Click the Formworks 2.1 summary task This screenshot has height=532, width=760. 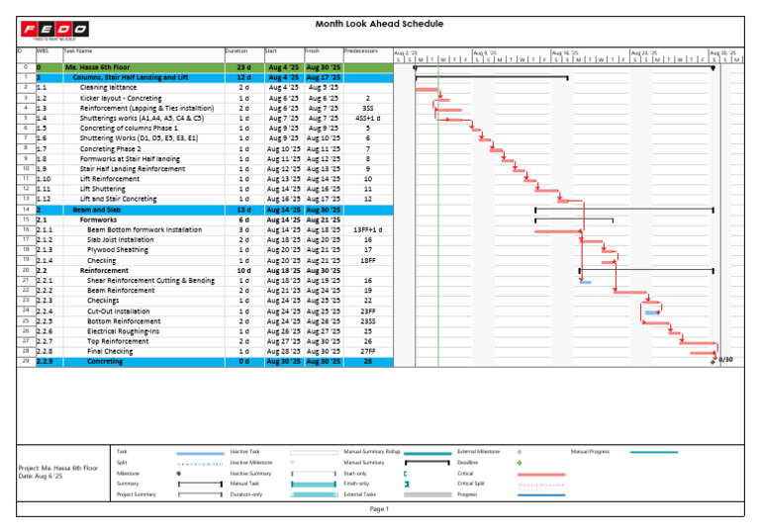98,220
